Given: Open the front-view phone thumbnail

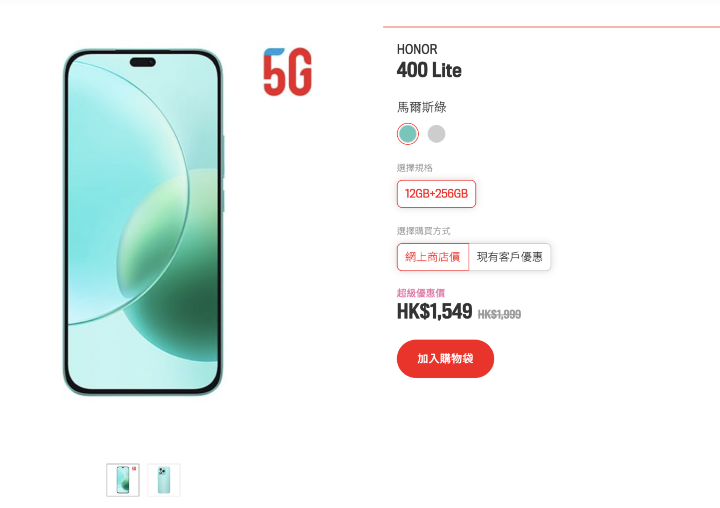Looking at the screenshot, I should point(123,480).
